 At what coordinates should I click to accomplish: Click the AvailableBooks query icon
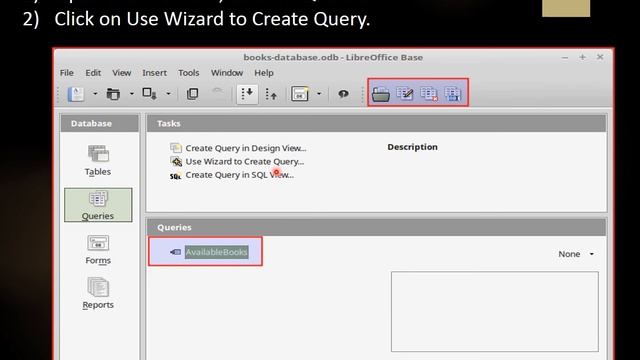(x=176, y=252)
